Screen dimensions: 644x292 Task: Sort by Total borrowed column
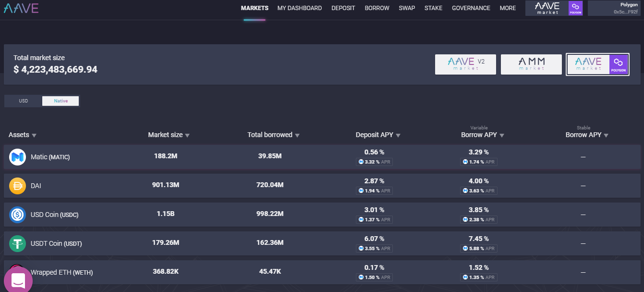click(x=274, y=135)
